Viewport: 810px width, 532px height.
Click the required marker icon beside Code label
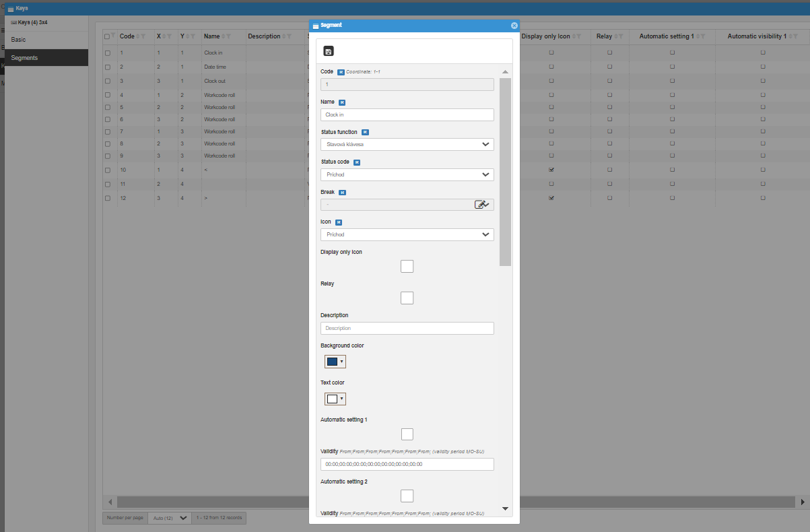click(x=341, y=71)
